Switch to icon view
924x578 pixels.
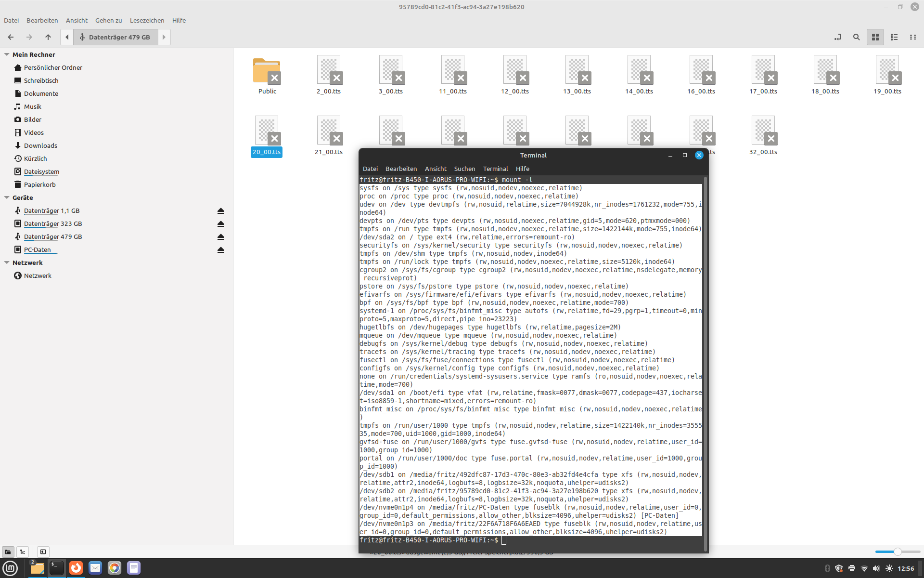(x=875, y=37)
